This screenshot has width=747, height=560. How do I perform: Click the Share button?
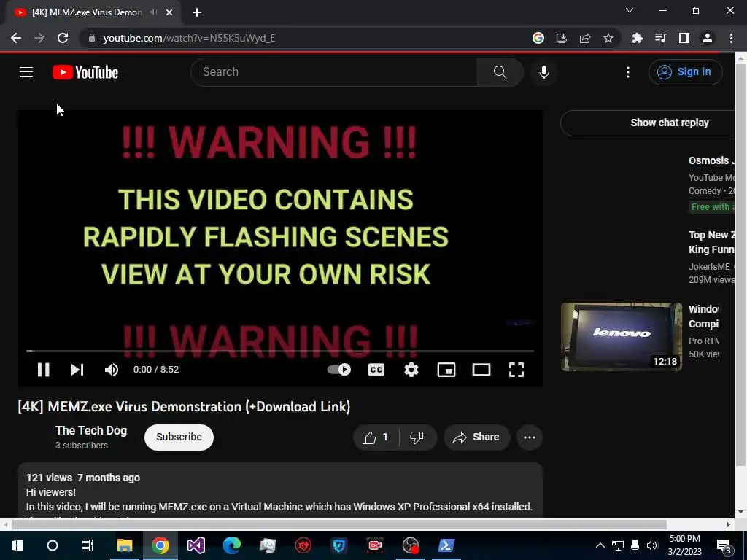pos(476,437)
